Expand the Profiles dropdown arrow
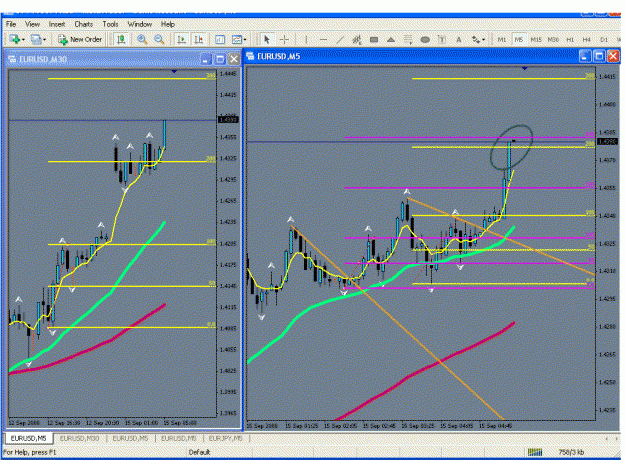Screen dimensions: 625x460 [44, 39]
